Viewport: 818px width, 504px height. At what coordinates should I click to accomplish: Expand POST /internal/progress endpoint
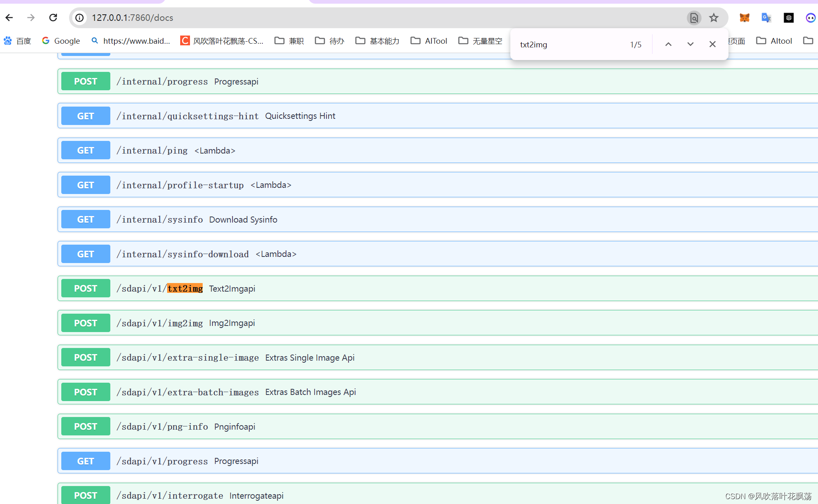(438, 81)
